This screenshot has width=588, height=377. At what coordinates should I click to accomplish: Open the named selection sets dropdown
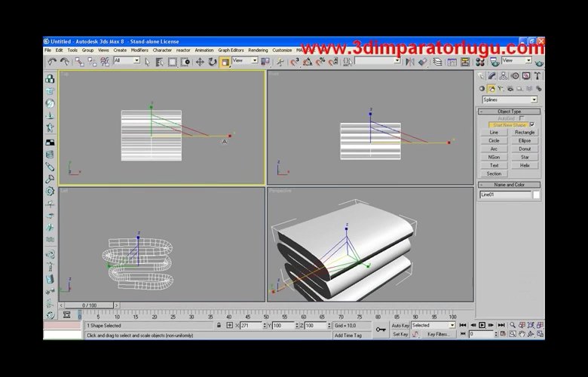(378, 60)
